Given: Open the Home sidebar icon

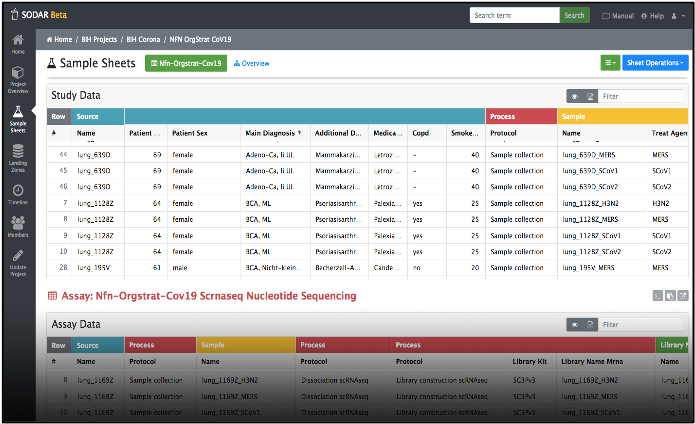Looking at the screenshot, I should [18, 44].
